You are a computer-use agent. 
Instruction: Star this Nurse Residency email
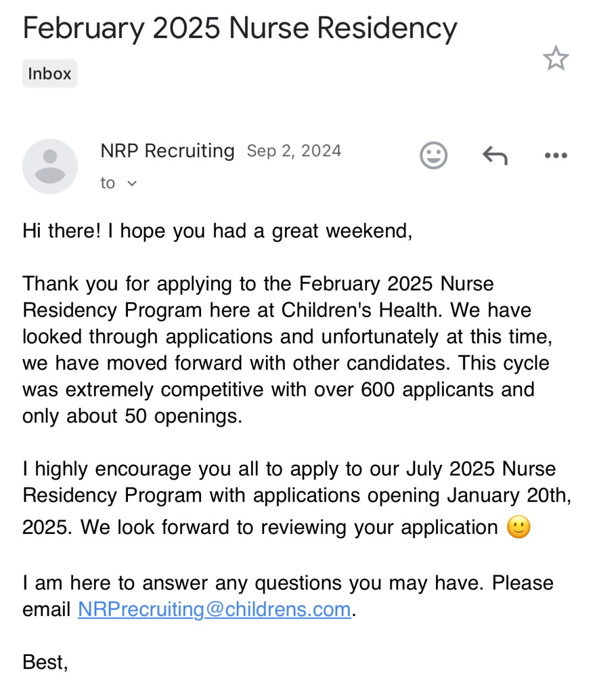click(556, 58)
